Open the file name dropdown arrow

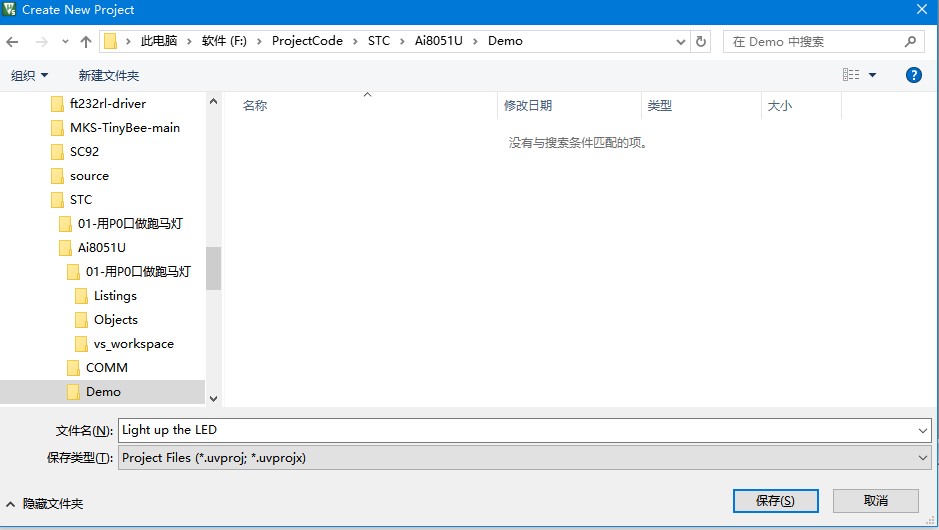pyautogui.click(x=922, y=430)
